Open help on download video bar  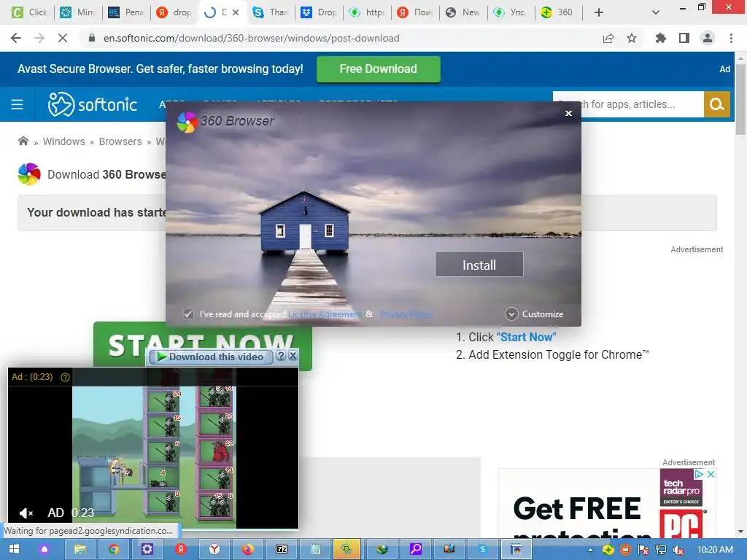[x=281, y=356]
